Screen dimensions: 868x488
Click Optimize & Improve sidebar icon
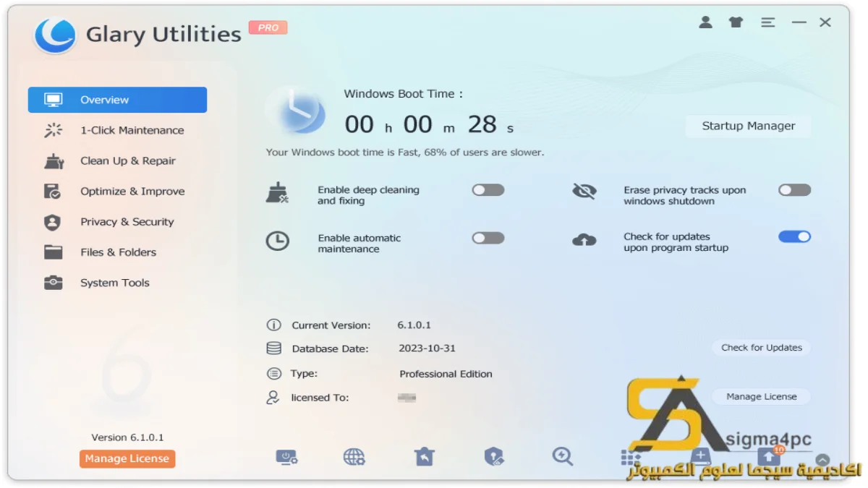pyautogui.click(x=52, y=191)
